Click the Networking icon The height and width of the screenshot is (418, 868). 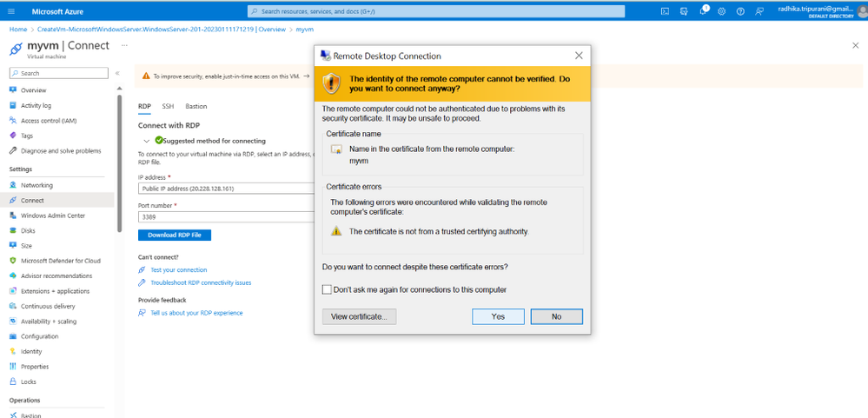(x=13, y=185)
